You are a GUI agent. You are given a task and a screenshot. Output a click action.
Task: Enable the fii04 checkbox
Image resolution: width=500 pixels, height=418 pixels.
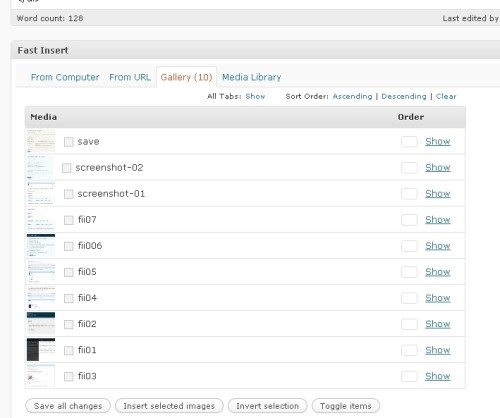pyautogui.click(x=69, y=298)
